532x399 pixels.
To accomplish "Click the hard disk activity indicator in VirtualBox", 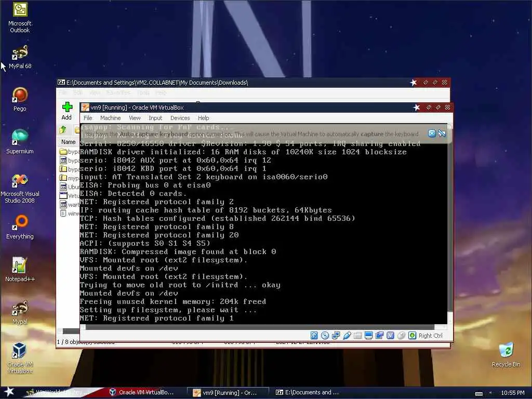I will point(314,336).
